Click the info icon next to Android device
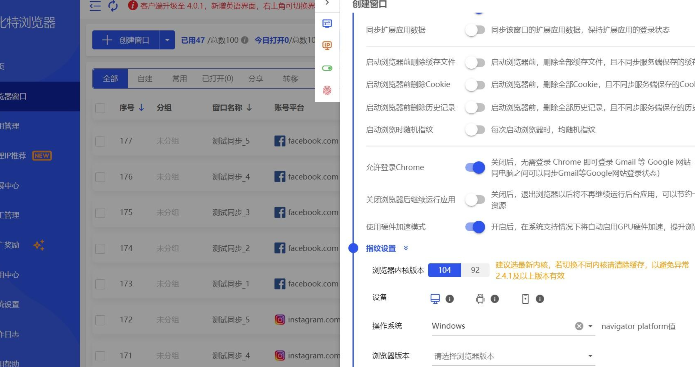 coord(495,299)
